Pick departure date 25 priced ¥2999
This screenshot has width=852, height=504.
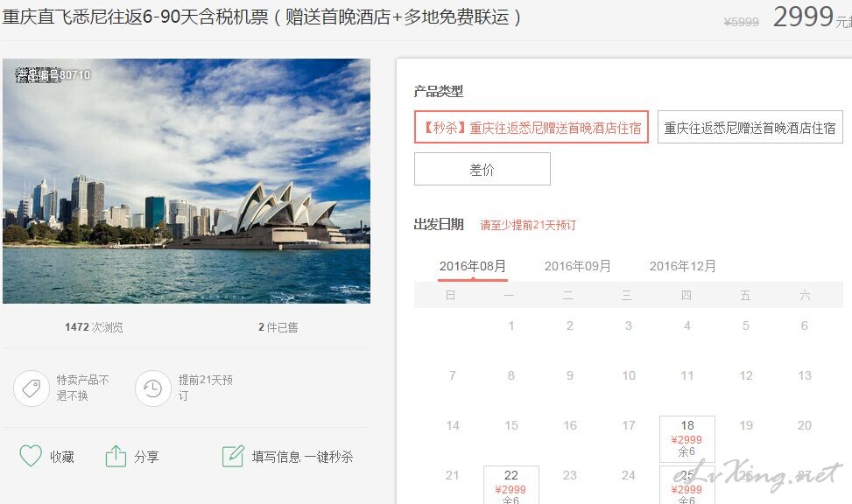[687, 485]
